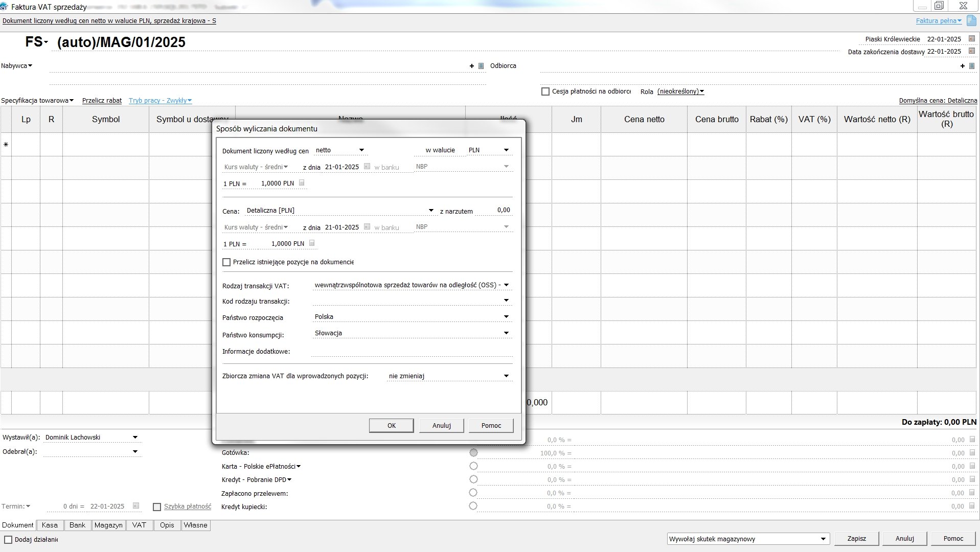The height and width of the screenshot is (552, 980).
Task: Open the Odbiorca list icon
Action: (x=972, y=66)
